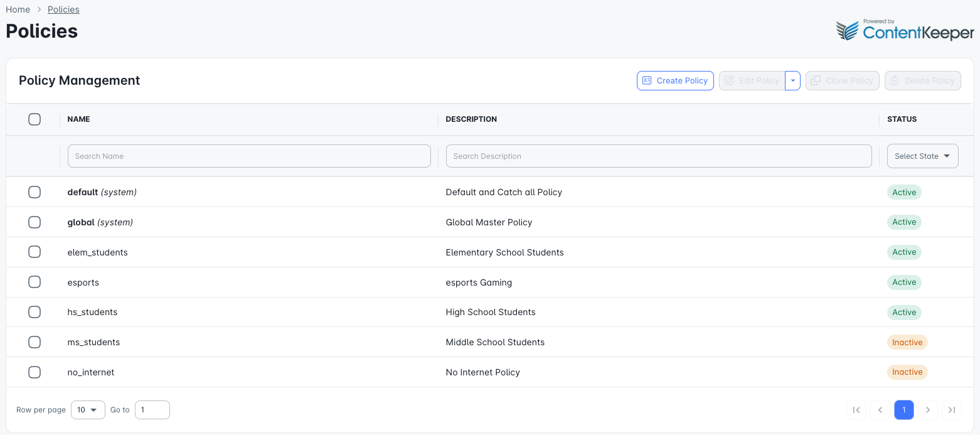Viewport: 980px width, 435px height.
Task: Click the Clone Policy copy icon
Action: pos(816,80)
